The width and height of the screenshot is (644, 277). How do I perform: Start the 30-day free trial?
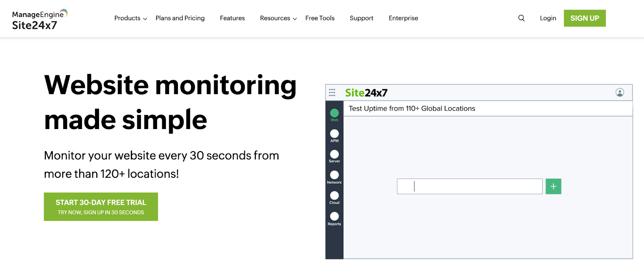coord(101,207)
